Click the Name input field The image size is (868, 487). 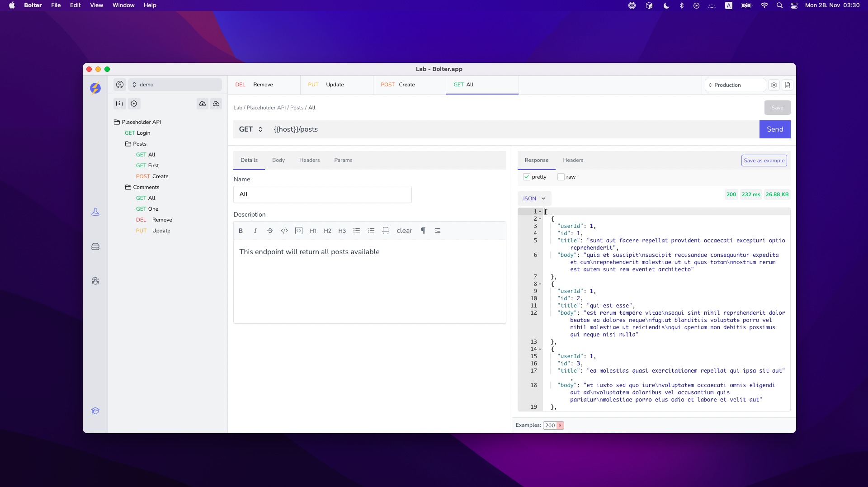click(322, 194)
